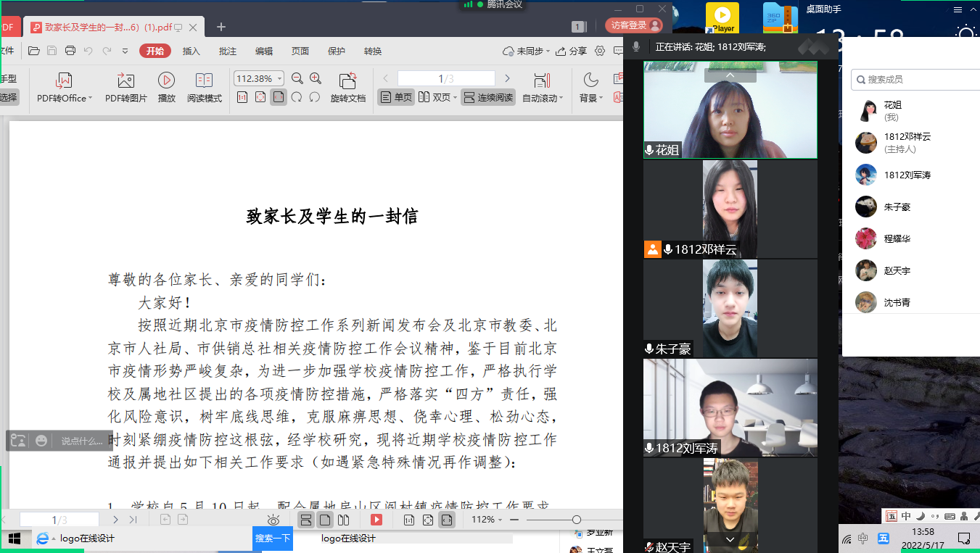Image resolution: width=980 pixels, height=553 pixels.
Task: Click the print icon in quick toolbar
Action: pos(70,51)
